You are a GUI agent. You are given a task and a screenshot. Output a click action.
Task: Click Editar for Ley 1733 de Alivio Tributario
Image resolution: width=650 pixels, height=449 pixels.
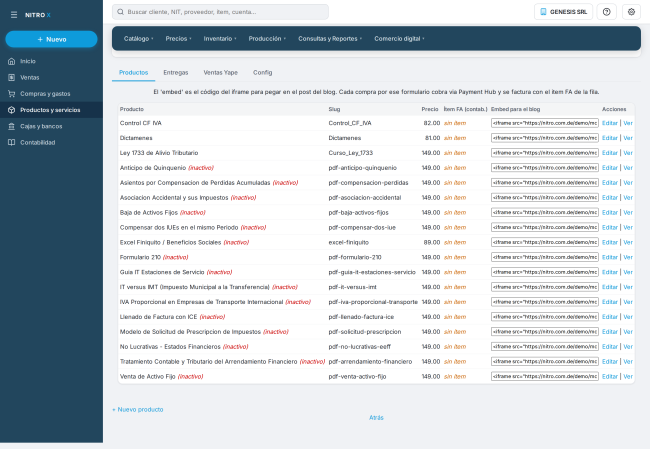click(x=609, y=153)
